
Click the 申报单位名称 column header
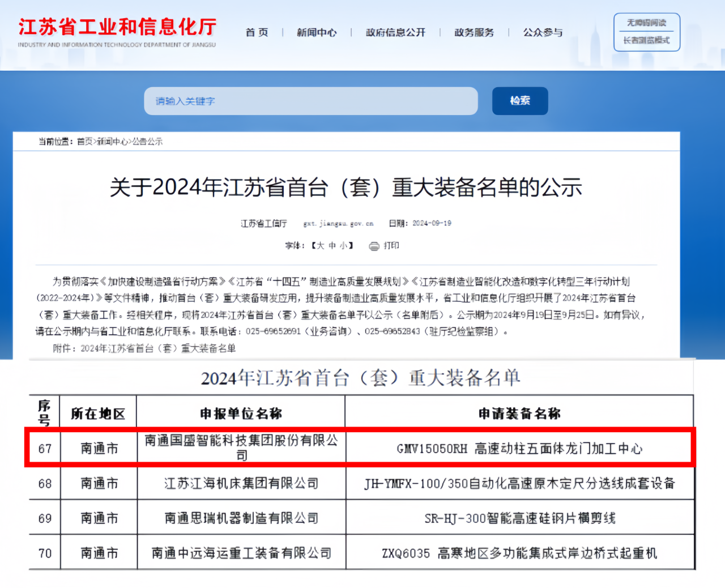pyautogui.click(x=241, y=414)
